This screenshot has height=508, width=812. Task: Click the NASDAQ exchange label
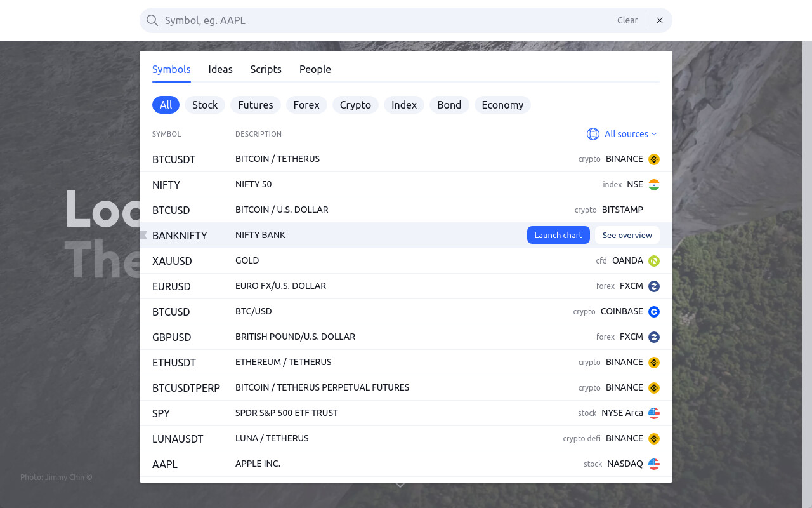tap(625, 464)
